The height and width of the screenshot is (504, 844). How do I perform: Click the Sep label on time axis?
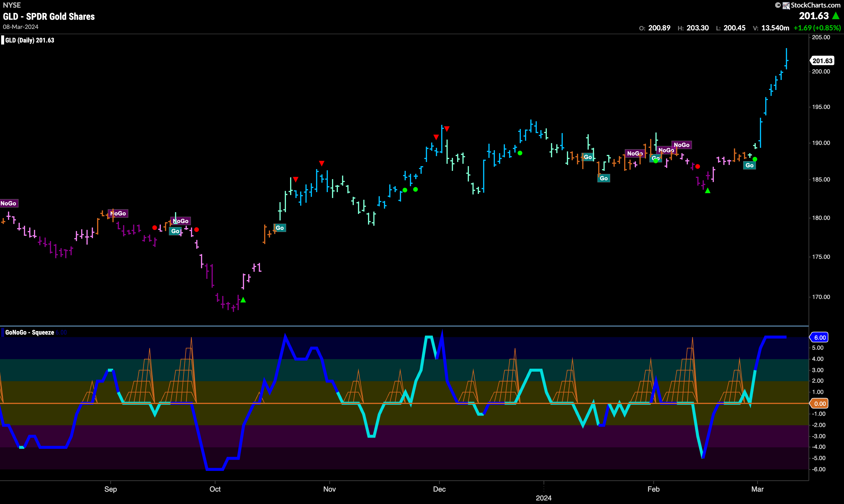(x=110, y=489)
